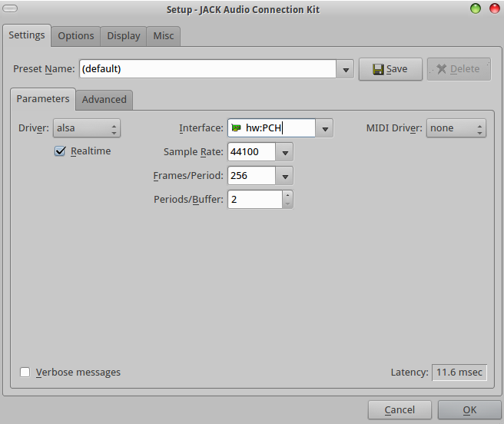504x424 pixels.
Task: Click the floppy disk Save icon
Action: click(x=378, y=69)
